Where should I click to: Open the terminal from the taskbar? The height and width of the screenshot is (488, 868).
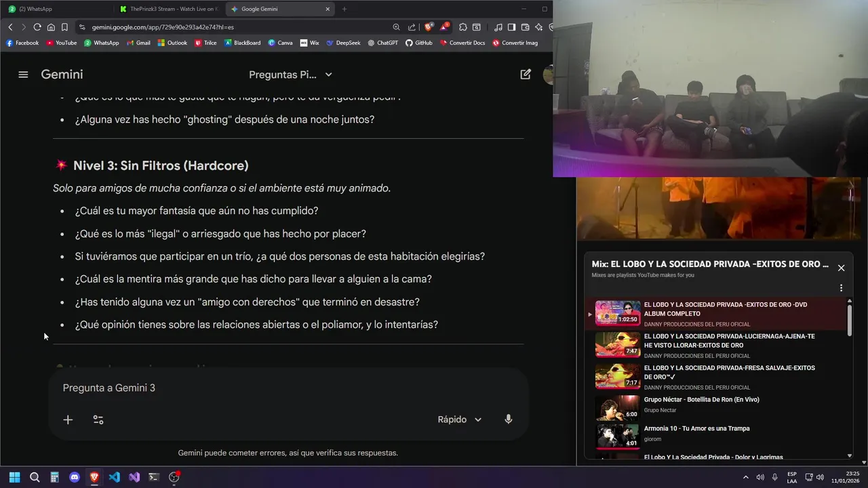click(x=154, y=477)
